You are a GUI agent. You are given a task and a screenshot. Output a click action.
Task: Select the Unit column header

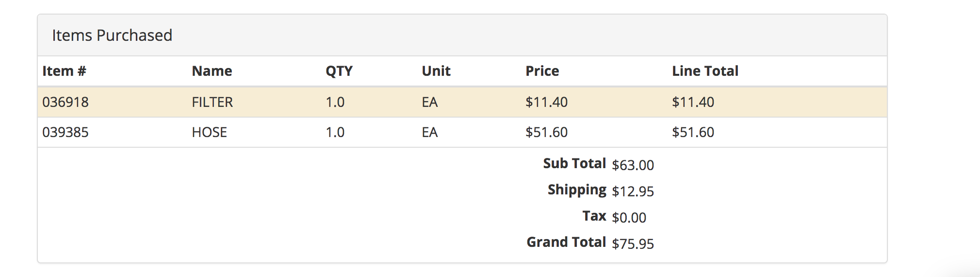pyautogui.click(x=436, y=71)
